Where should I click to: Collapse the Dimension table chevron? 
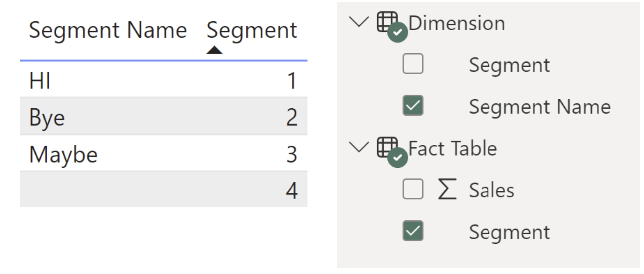coord(359,22)
